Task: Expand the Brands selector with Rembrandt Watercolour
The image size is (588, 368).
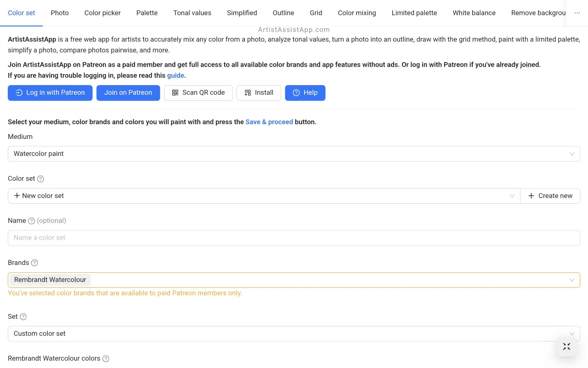Action: (294, 280)
